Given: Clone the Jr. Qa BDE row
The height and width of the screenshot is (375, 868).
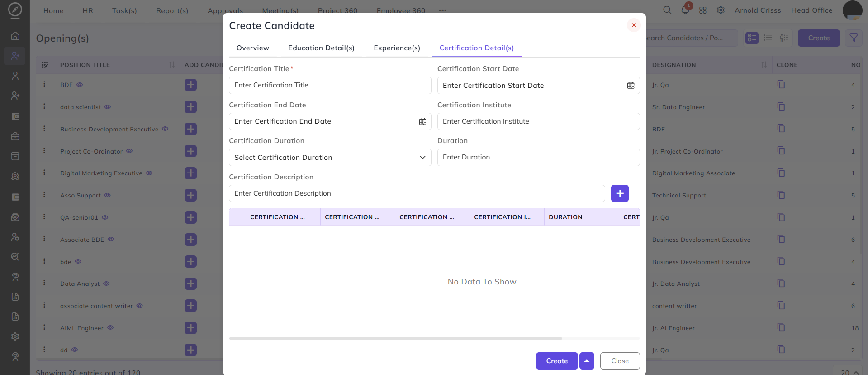Looking at the screenshot, I should coord(781,84).
